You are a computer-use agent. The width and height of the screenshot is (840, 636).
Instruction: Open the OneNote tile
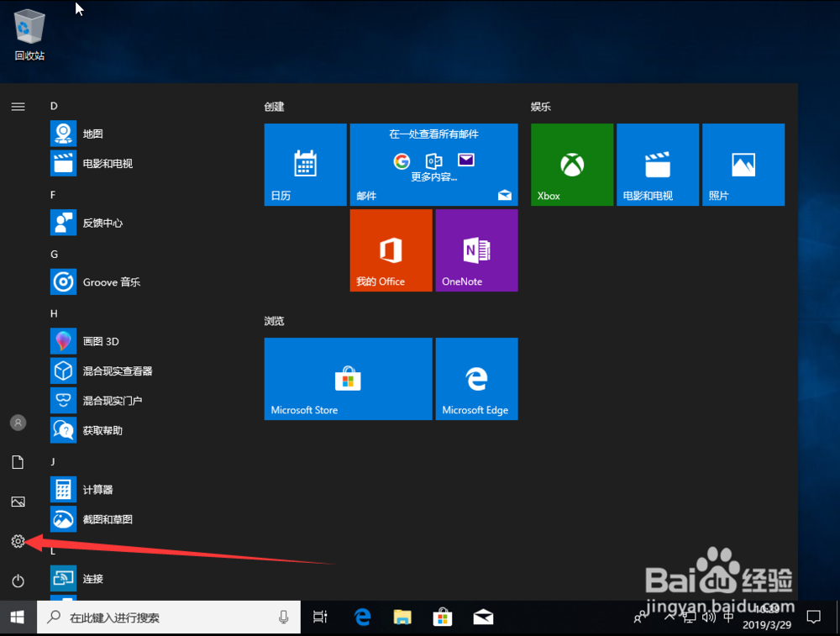pyautogui.click(x=477, y=250)
